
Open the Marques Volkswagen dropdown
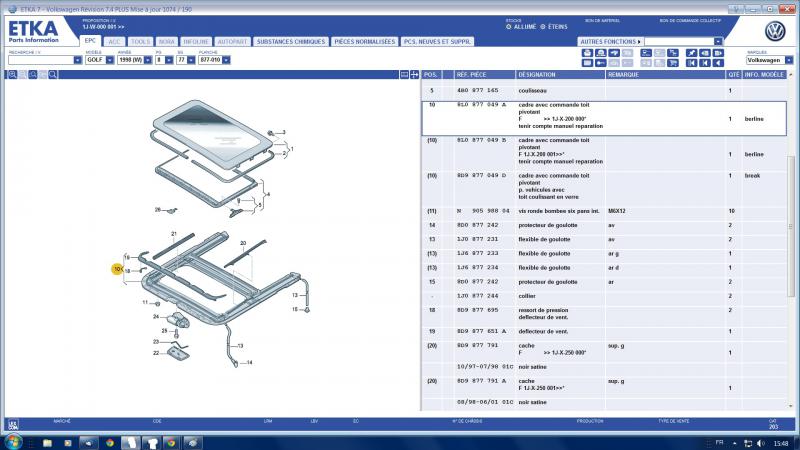point(789,60)
